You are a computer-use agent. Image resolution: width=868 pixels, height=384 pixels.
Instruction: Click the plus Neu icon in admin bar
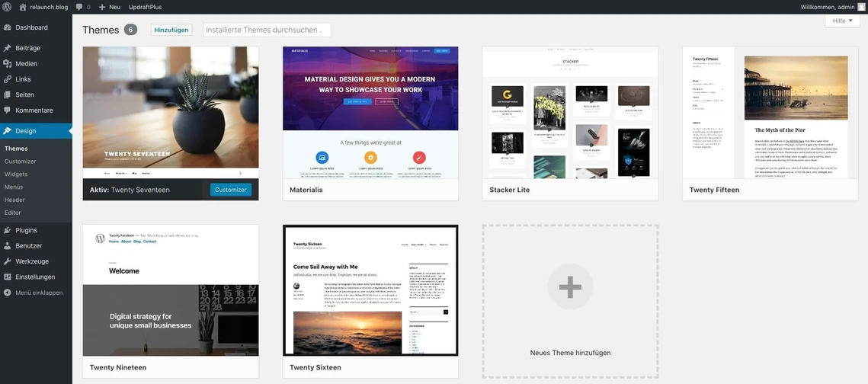pyautogui.click(x=102, y=7)
